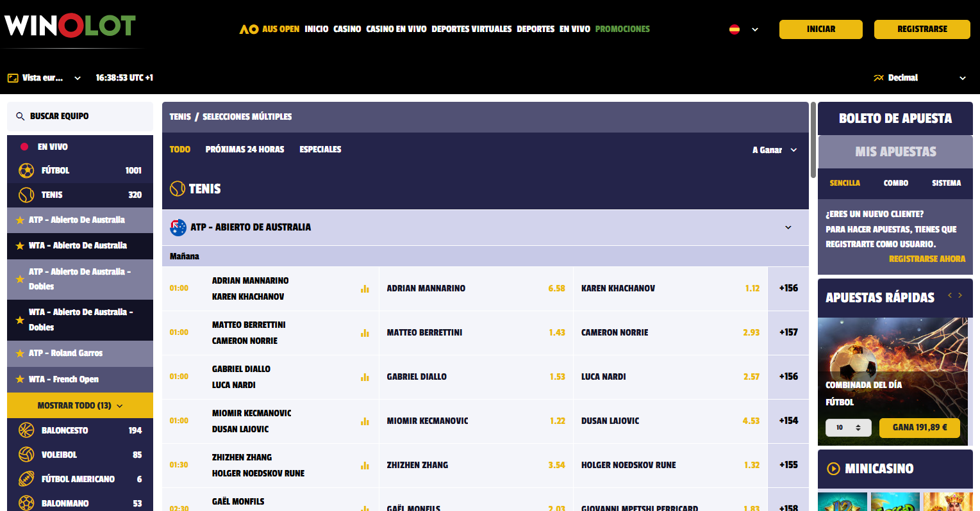Open stats icon for Berrettini vs Norrie
This screenshot has height=511, width=980.
coord(365,333)
